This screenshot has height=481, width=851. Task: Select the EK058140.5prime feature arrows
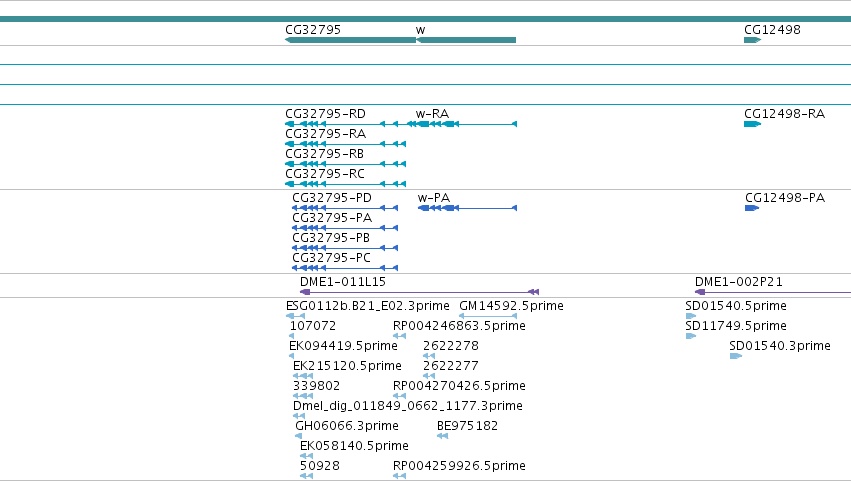pyautogui.click(x=306, y=456)
